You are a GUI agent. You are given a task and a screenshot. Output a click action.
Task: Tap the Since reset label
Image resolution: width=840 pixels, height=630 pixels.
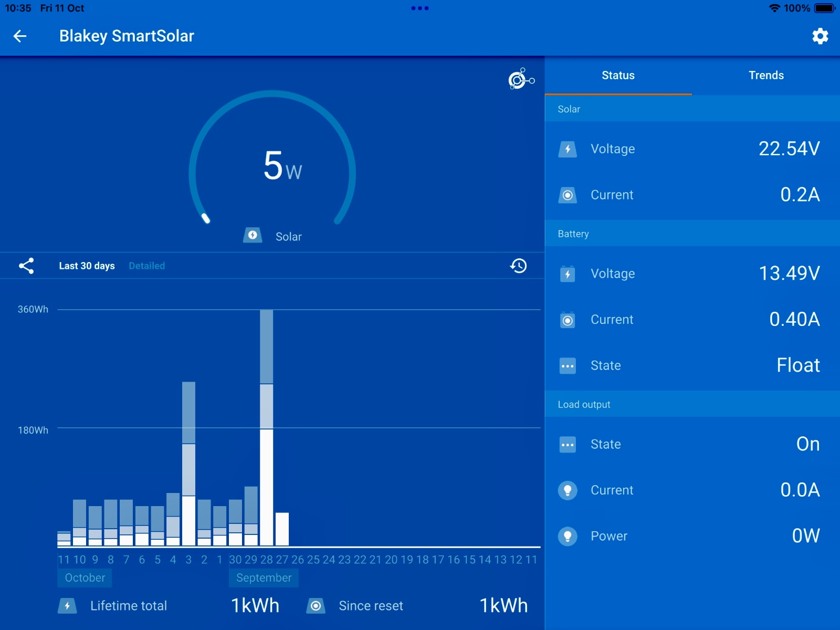pyautogui.click(x=371, y=606)
